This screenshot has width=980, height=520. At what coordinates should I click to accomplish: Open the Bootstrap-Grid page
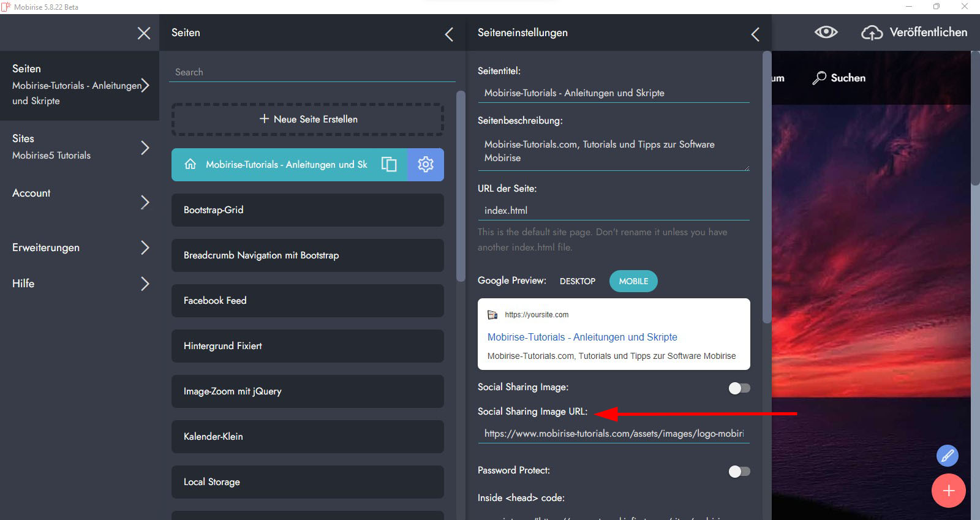[x=307, y=210]
